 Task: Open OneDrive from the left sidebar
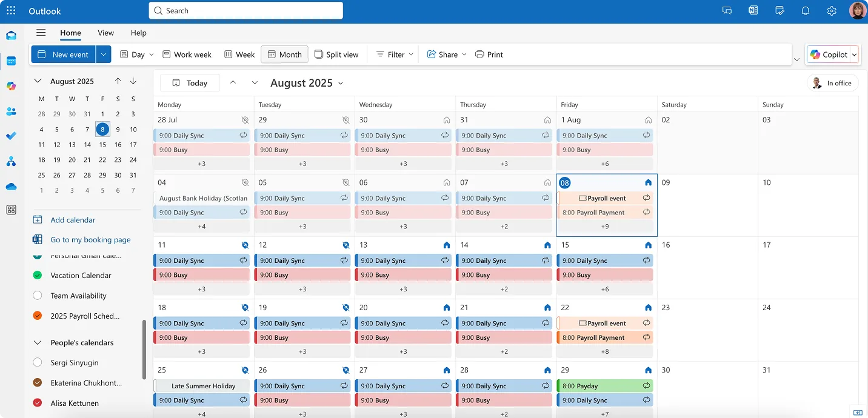pos(11,185)
